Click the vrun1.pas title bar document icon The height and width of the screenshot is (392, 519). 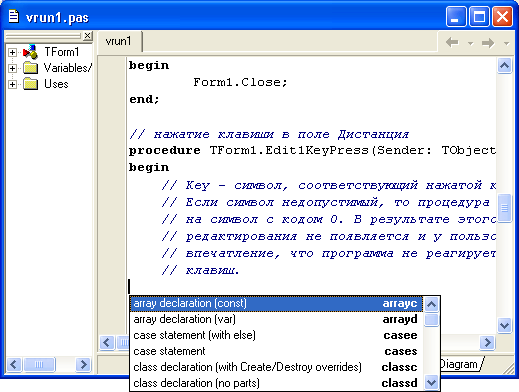pyautogui.click(x=13, y=16)
